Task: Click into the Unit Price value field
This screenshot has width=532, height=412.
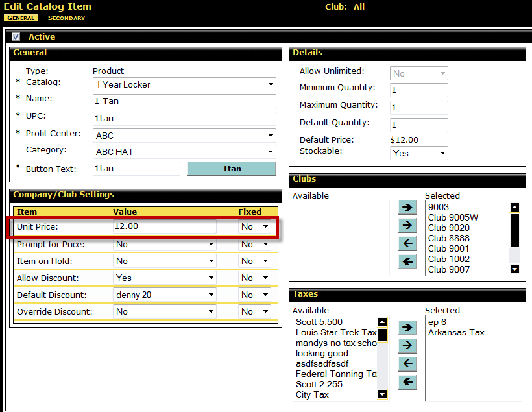Action: pos(164,227)
